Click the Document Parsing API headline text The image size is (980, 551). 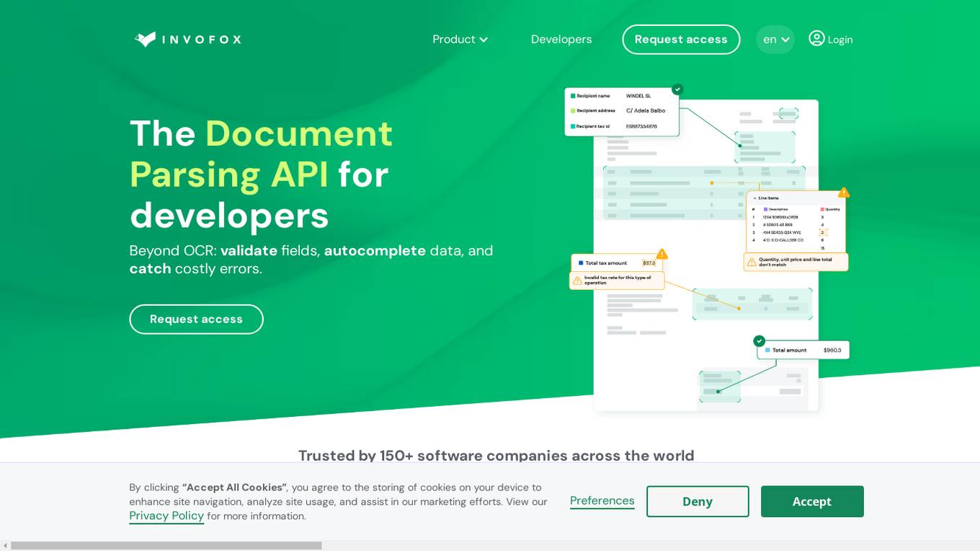[x=262, y=154]
